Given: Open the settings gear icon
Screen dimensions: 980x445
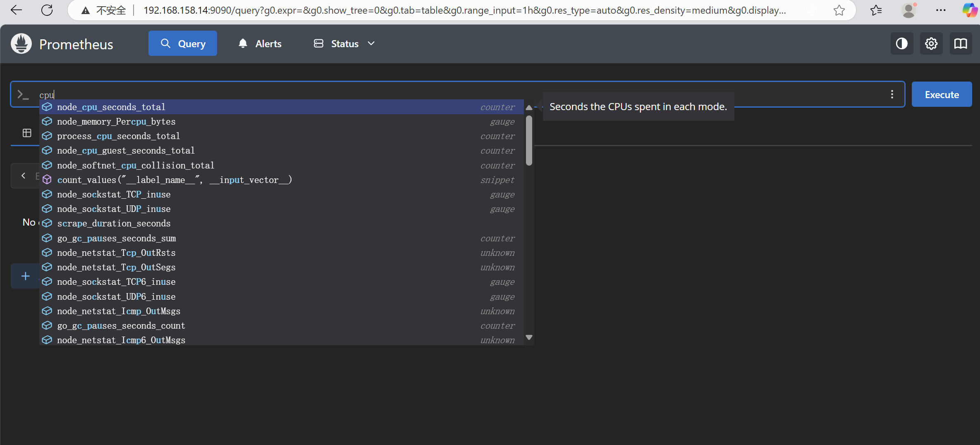Looking at the screenshot, I should [x=931, y=43].
